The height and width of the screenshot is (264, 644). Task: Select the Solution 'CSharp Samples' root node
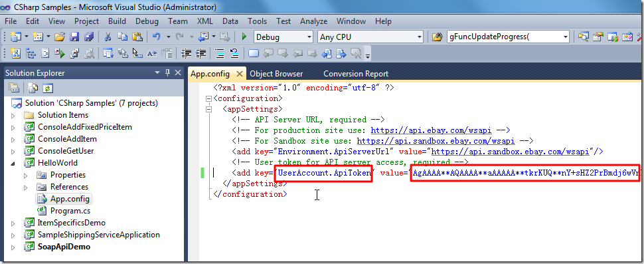click(91, 103)
